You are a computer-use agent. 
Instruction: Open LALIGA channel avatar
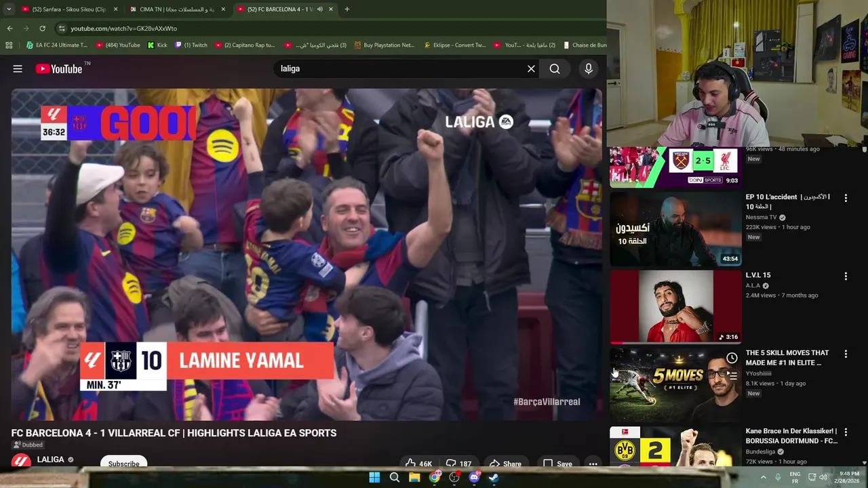tap(21, 462)
